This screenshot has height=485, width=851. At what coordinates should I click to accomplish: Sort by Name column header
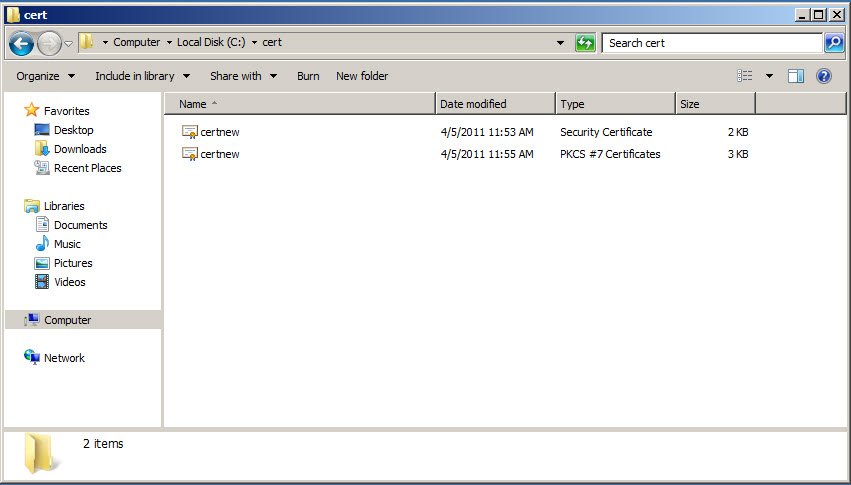coord(300,104)
